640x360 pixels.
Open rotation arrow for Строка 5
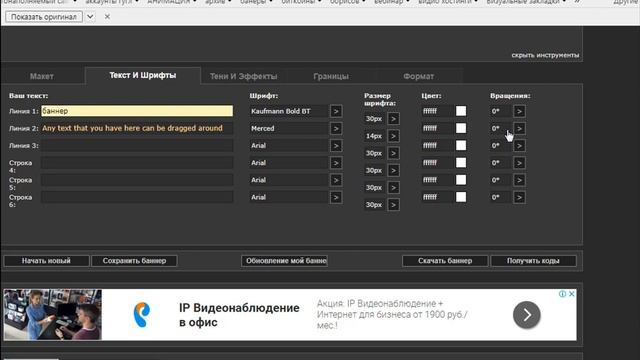519,180
